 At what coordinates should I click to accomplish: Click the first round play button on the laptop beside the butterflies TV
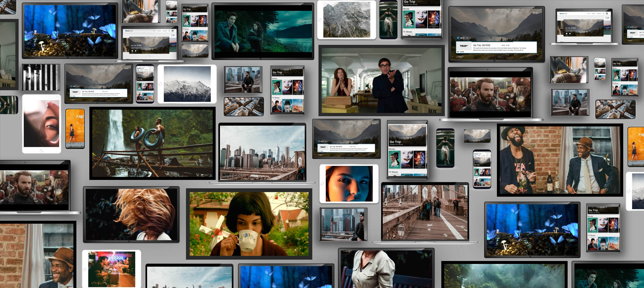click(132, 51)
